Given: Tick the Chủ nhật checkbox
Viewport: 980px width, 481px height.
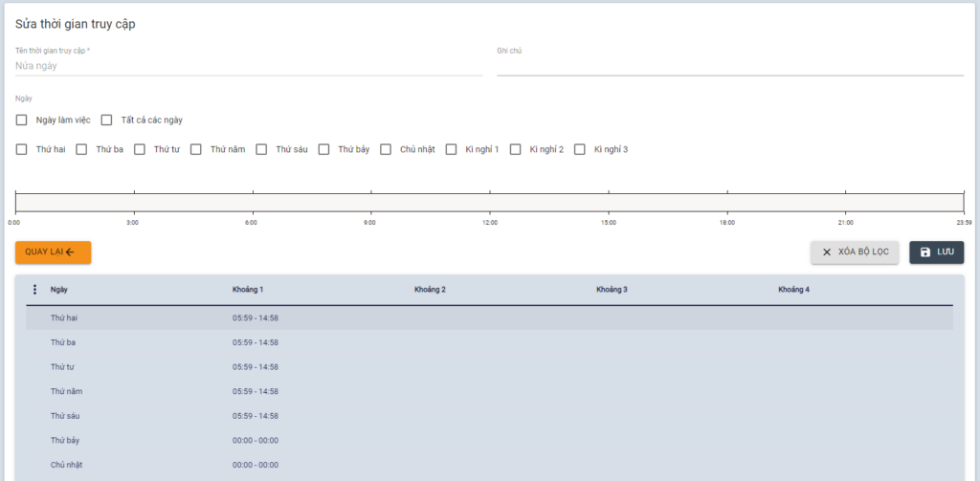Looking at the screenshot, I should click(x=386, y=149).
